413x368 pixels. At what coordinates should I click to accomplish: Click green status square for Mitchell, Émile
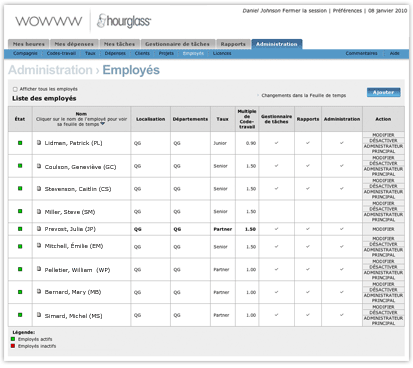click(x=20, y=246)
